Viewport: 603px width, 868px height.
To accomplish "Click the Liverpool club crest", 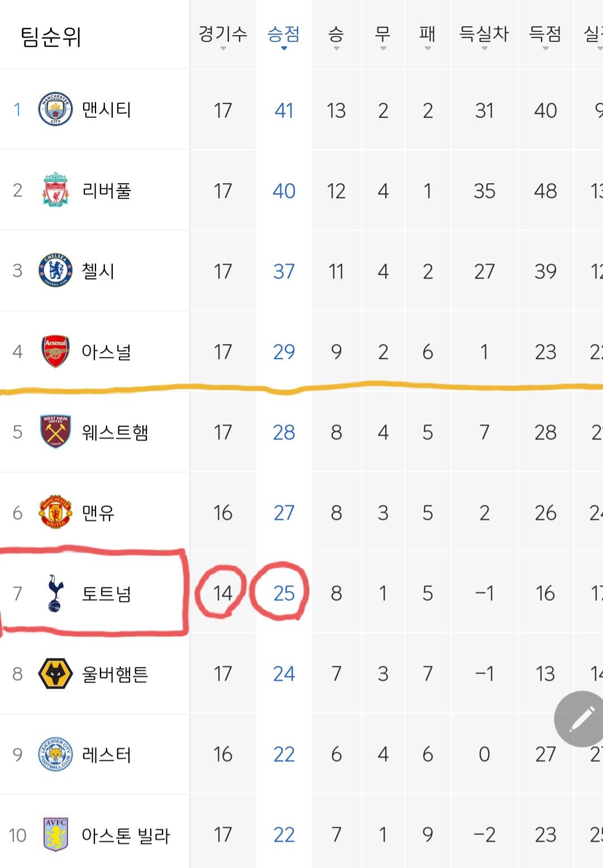I will [55, 190].
